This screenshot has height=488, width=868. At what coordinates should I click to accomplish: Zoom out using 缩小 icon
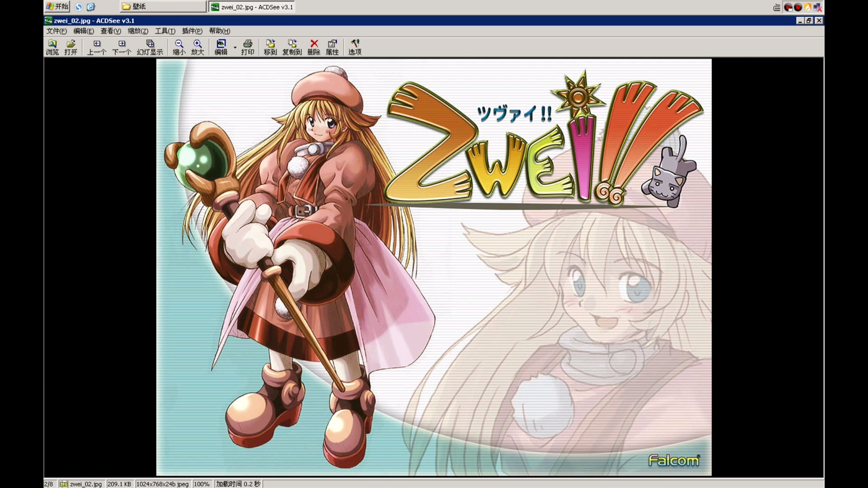tap(179, 47)
